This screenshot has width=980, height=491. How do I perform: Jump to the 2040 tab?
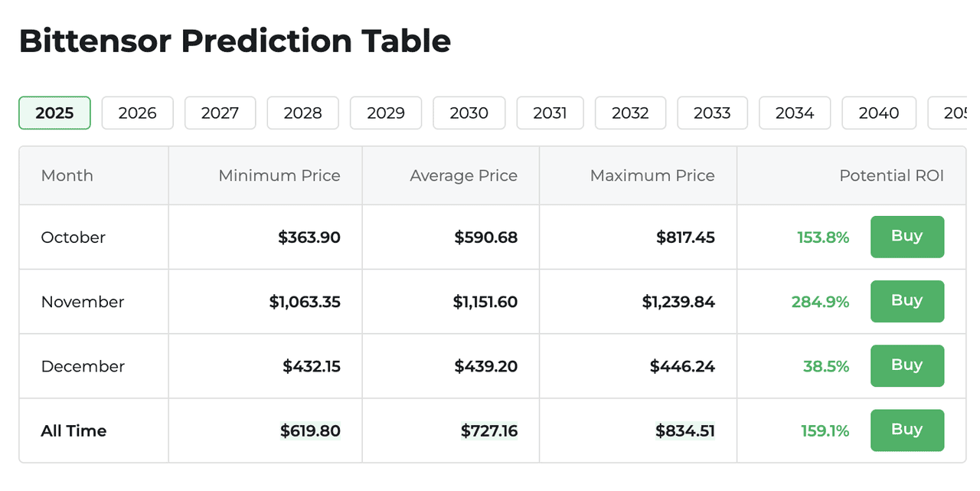[879, 113]
